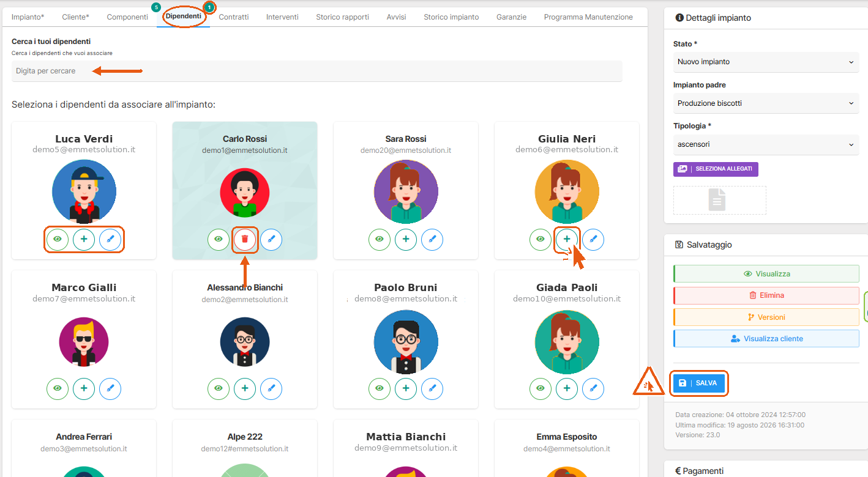868x477 pixels.
Task: Open Versioni from the Salvataggio panel
Action: (x=766, y=317)
